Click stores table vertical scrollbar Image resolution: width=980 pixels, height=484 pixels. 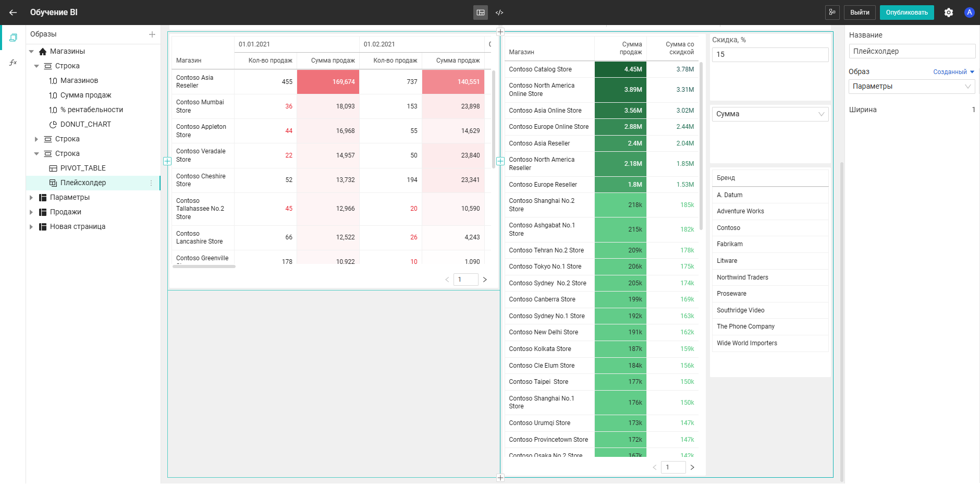point(701,146)
